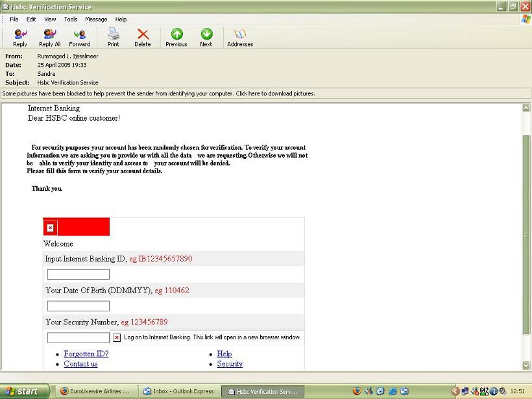Click the Security Number input field
The width and height of the screenshot is (532, 399).
pyautogui.click(x=79, y=337)
